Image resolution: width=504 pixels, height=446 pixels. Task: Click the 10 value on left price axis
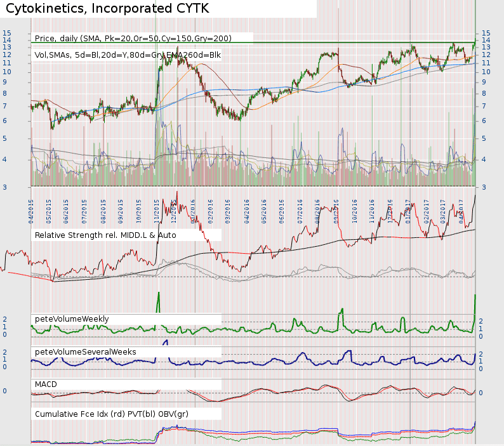click(x=7, y=72)
